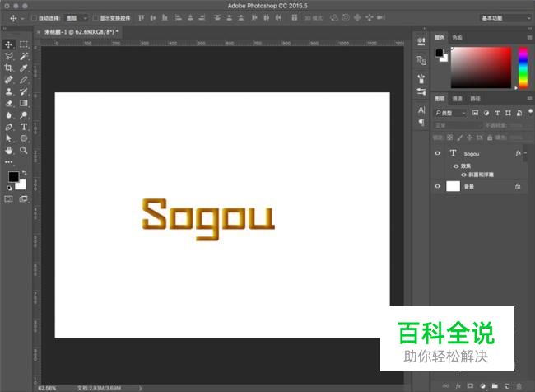The height and width of the screenshot is (392, 535).
Task: Open the Move tool preset picker arrow
Action: 22,18
